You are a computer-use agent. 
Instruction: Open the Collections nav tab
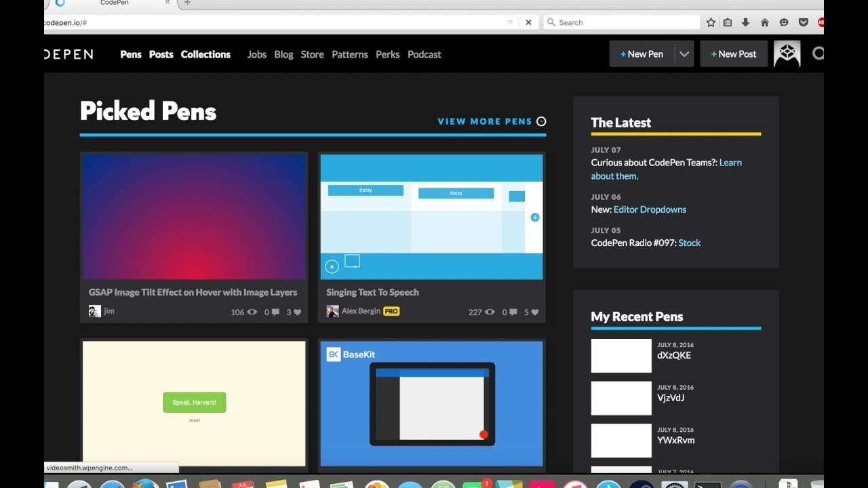click(205, 54)
